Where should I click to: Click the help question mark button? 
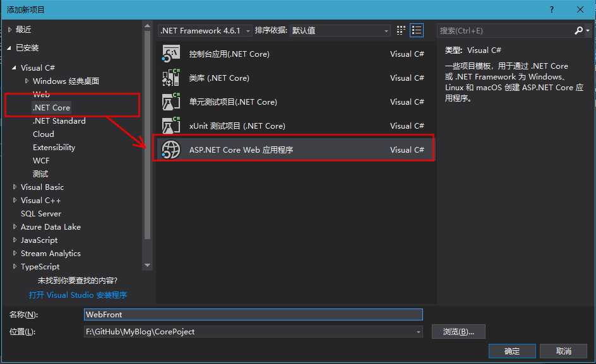tap(552, 9)
